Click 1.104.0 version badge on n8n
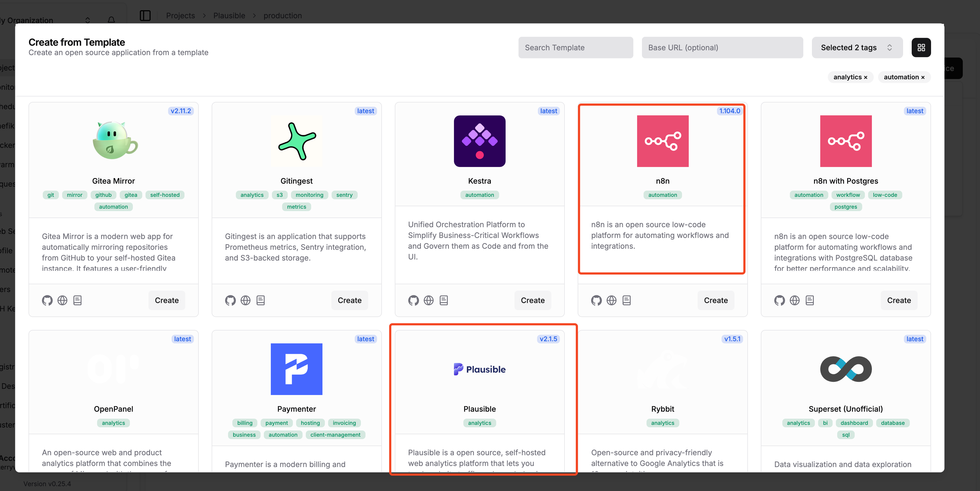Screen dimensions: 980x491 click(729, 111)
